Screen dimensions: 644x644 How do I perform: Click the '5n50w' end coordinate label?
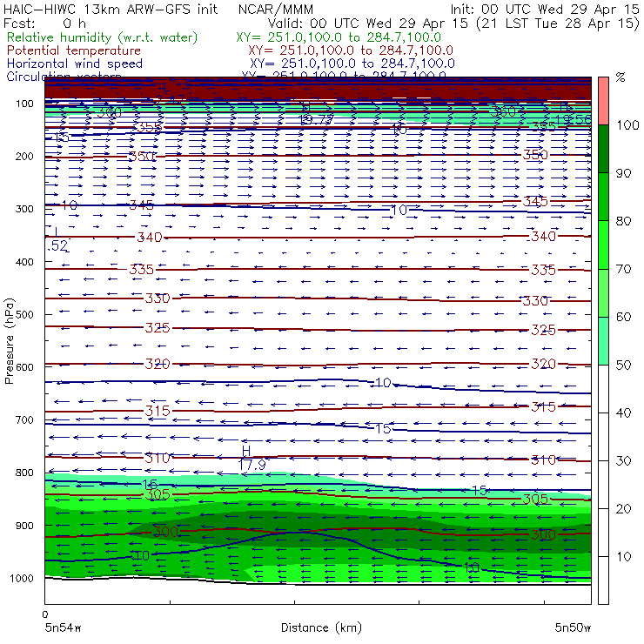coord(573,627)
